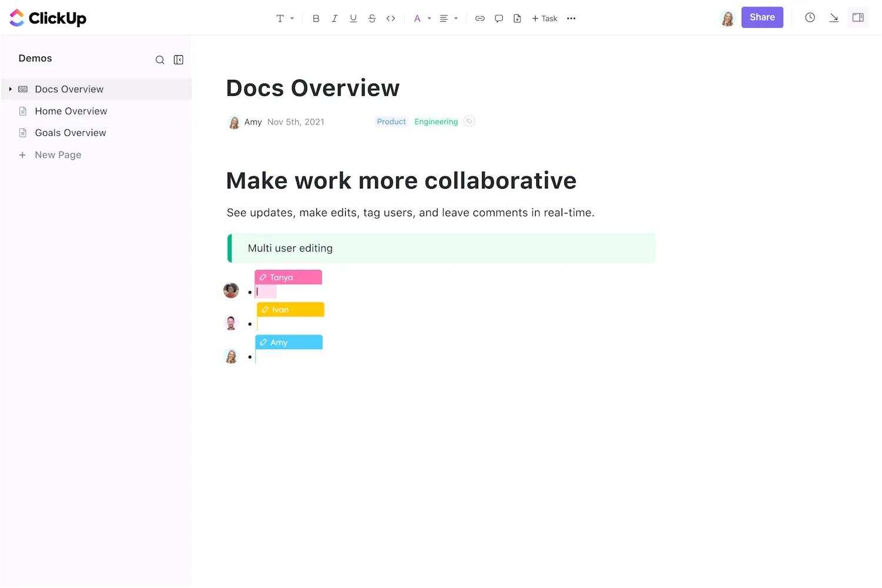Click Goals Overview page icon
Image resolution: width=882 pixels, height=588 pixels.
click(x=23, y=133)
